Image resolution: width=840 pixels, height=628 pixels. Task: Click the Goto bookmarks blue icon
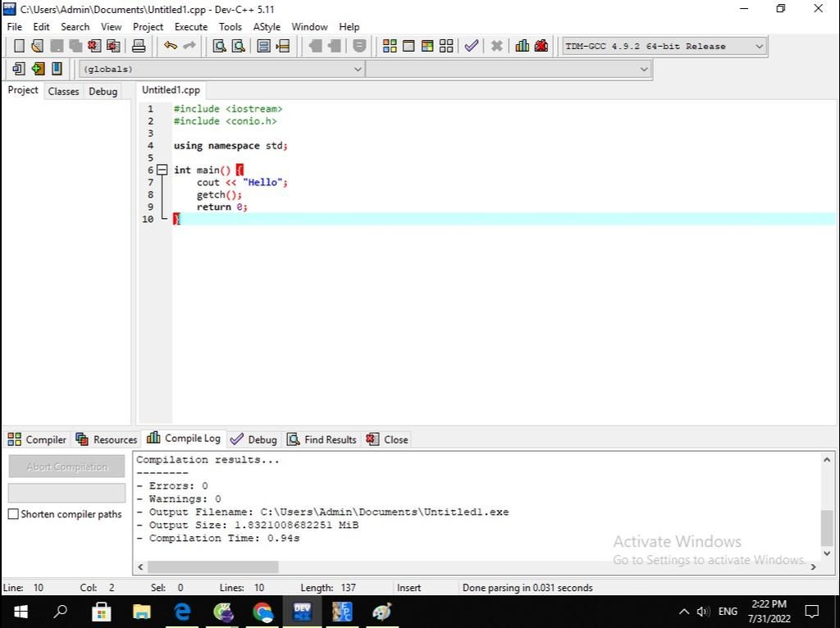click(x=57, y=69)
